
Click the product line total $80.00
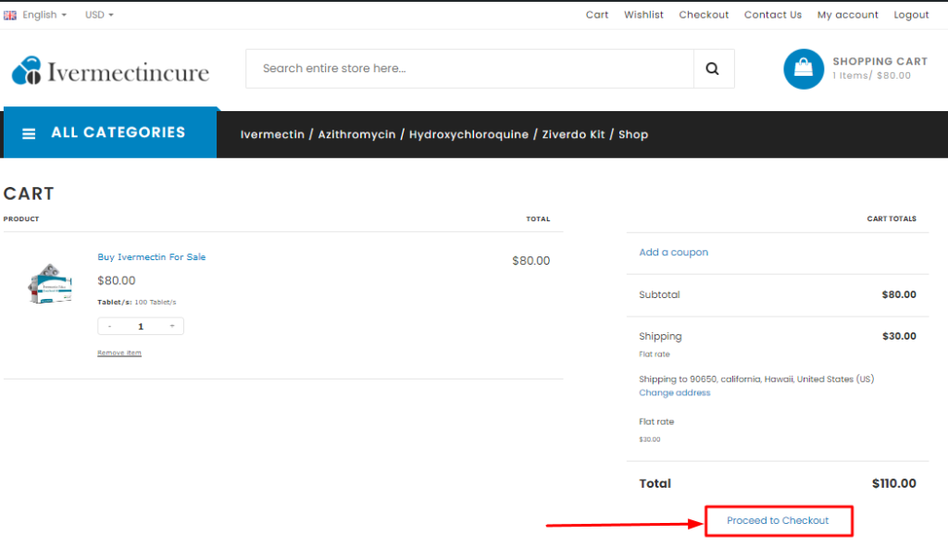click(x=530, y=261)
